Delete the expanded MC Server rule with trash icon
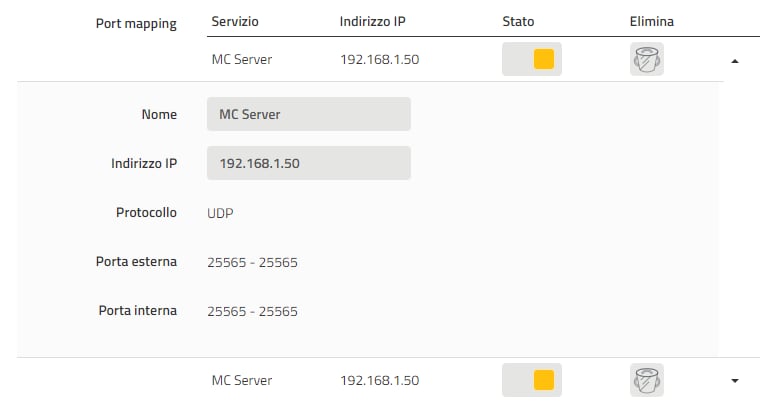Image resolution: width=764 pixels, height=414 pixels. (x=647, y=59)
